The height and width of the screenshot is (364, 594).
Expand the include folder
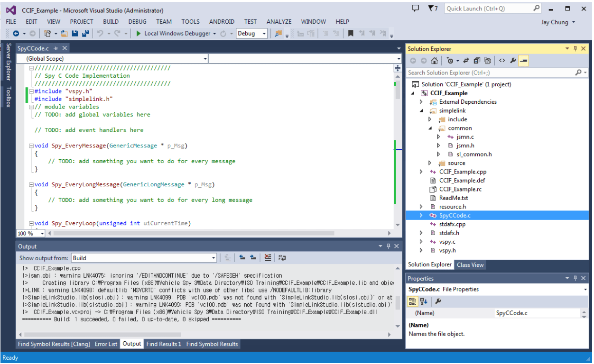pyautogui.click(x=430, y=119)
